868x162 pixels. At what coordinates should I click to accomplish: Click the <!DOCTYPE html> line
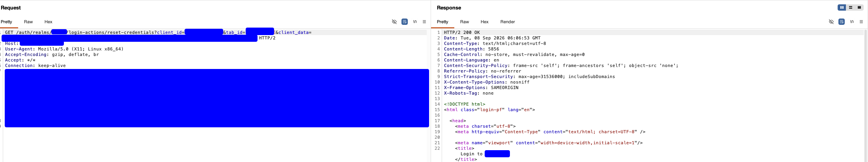tap(465, 104)
